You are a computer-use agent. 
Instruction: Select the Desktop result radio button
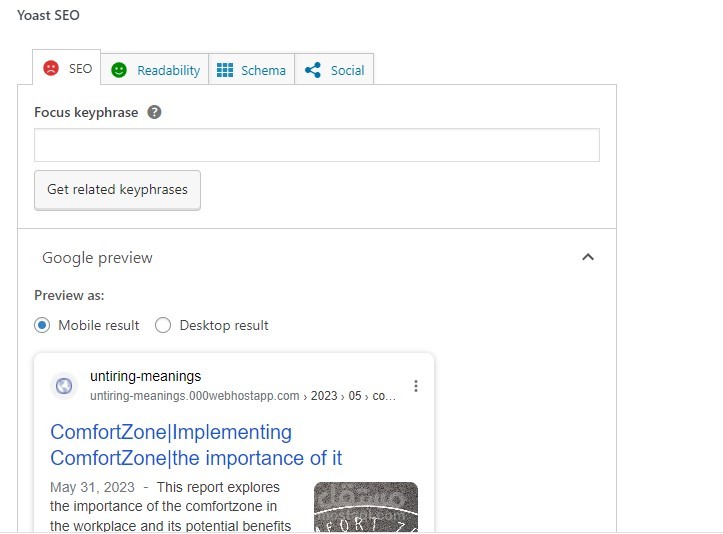[163, 325]
